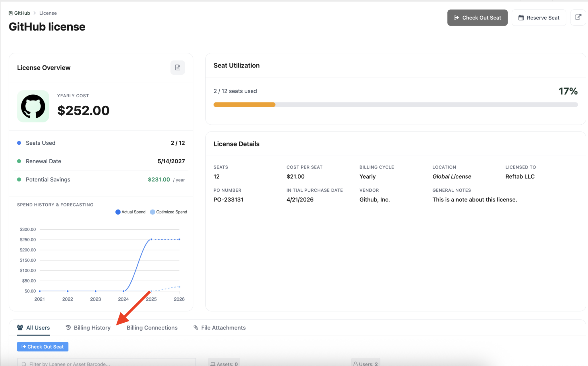
Task: Click the 5/14/2027 renewal date value
Action: point(171,161)
